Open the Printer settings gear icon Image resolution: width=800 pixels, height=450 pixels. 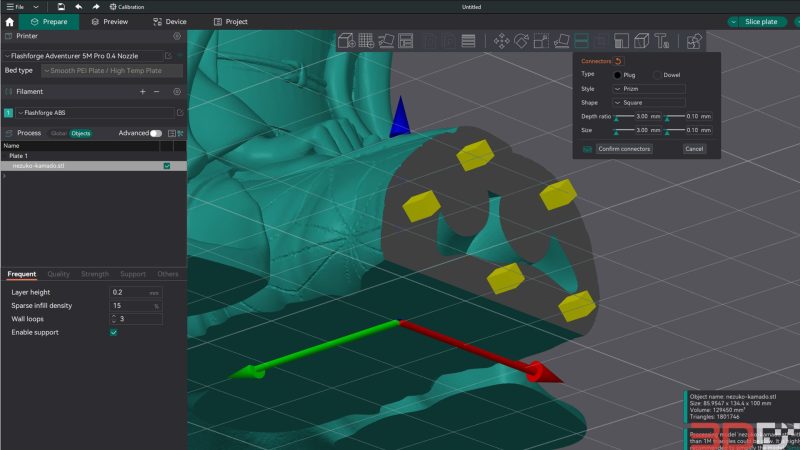click(x=177, y=36)
